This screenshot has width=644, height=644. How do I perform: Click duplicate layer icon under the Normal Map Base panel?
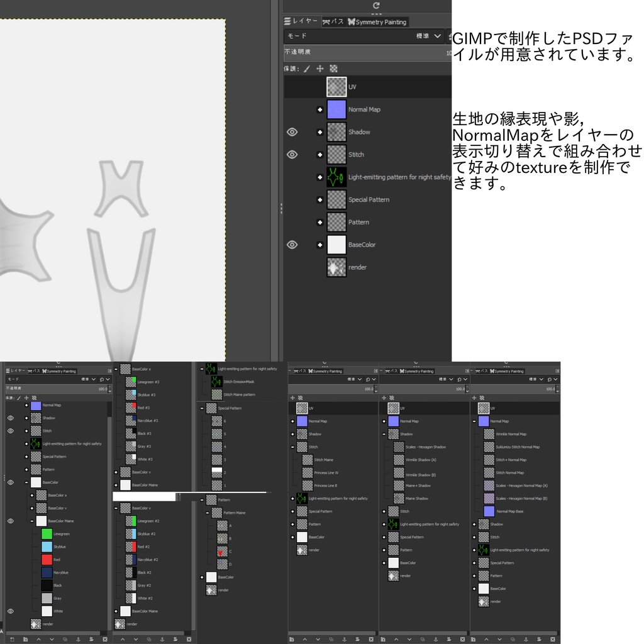[x=513, y=639]
